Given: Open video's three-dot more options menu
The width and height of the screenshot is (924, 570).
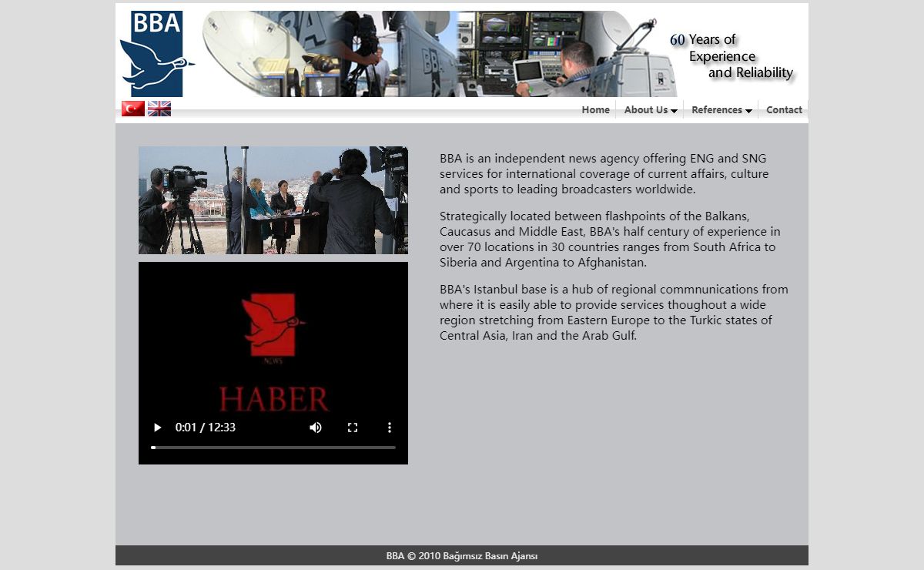Looking at the screenshot, I should pos(390,427).
